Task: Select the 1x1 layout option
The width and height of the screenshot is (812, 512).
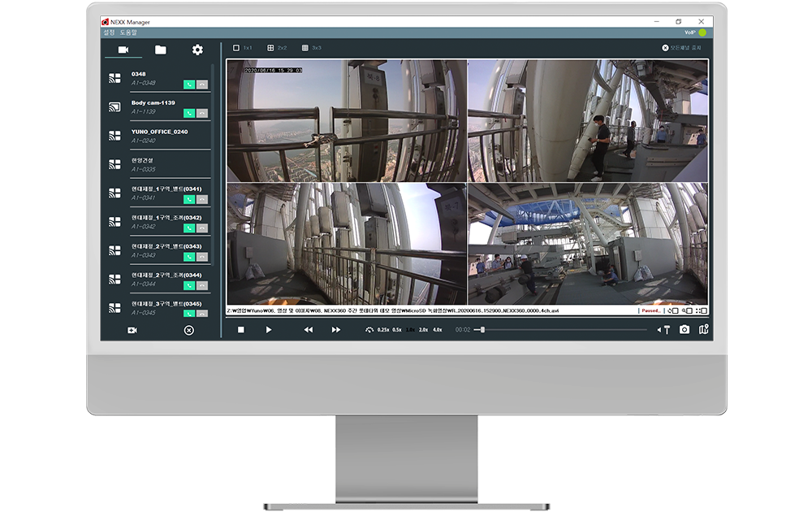Action: click(x=242, y=48)
